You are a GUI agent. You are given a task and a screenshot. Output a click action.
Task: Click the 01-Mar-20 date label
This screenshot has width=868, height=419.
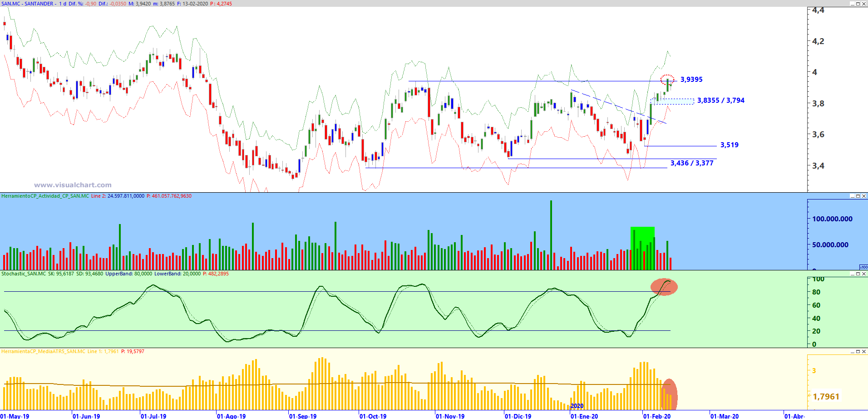tap(725, 416)
